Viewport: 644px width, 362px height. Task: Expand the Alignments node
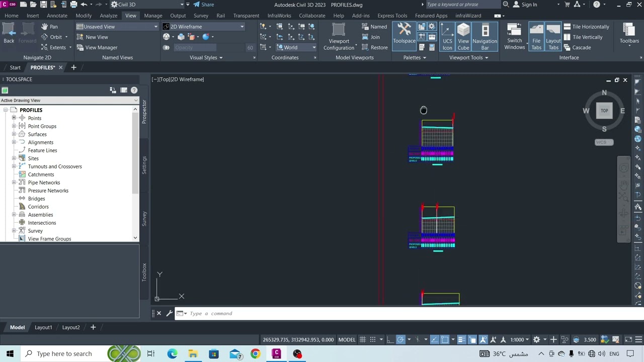click(x=14, y=142)
